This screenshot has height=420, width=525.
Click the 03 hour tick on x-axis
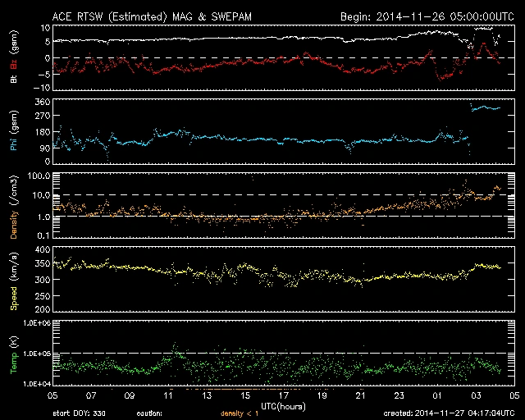tap(475, 395)
